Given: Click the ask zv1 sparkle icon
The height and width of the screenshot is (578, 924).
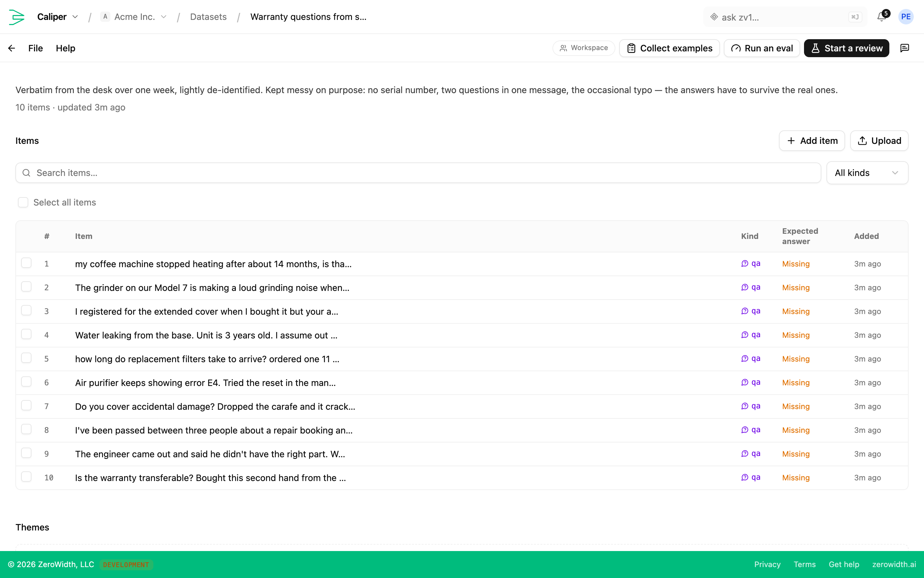Looking at the screenshot, I should (714, 17).
